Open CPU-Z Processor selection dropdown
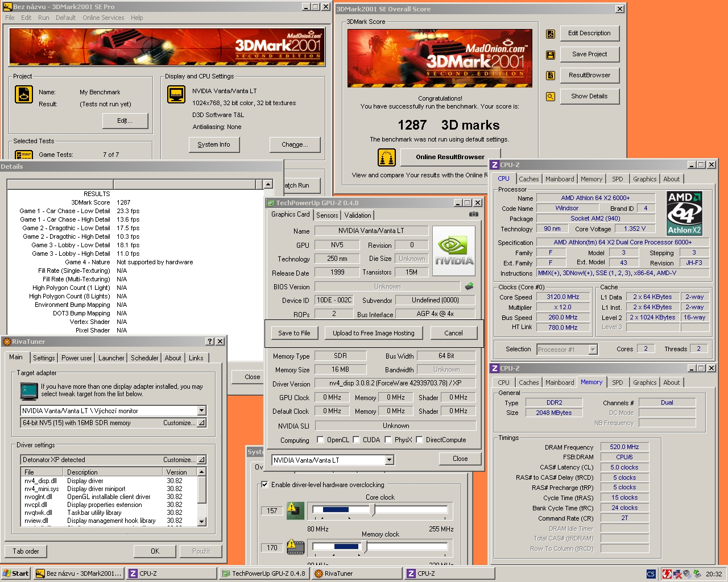The height and width of the screenshot is (582, 728). 593,350
